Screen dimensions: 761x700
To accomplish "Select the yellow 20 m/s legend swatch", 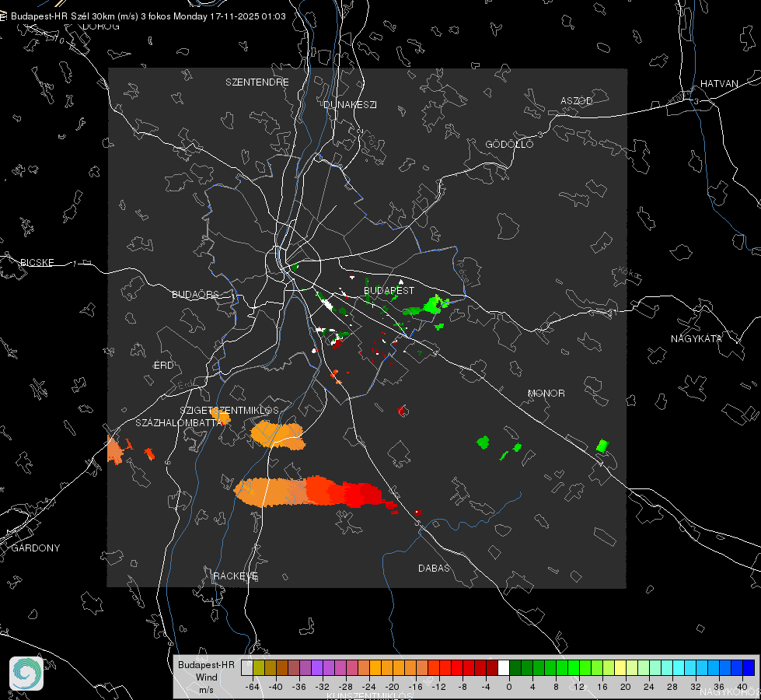I will pyautogui.click(x=620, y=667).
